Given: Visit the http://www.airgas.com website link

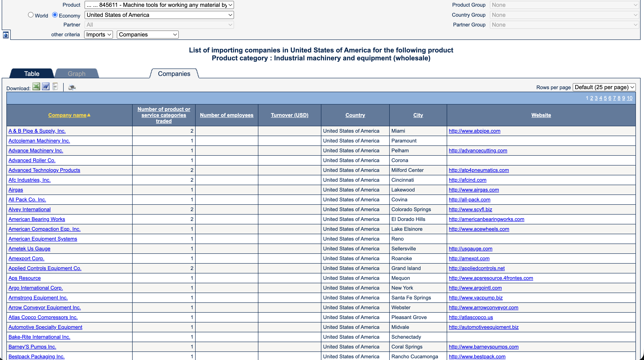Looking at the screenshot, I should tap(474, 190).
